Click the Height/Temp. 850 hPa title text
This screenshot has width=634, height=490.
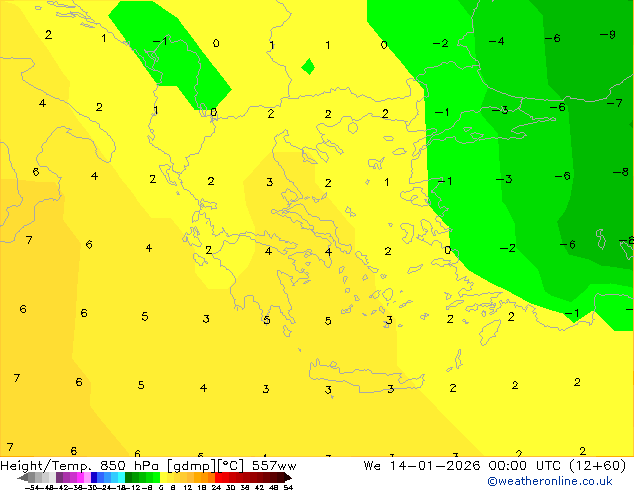click(x=81, y=466)
